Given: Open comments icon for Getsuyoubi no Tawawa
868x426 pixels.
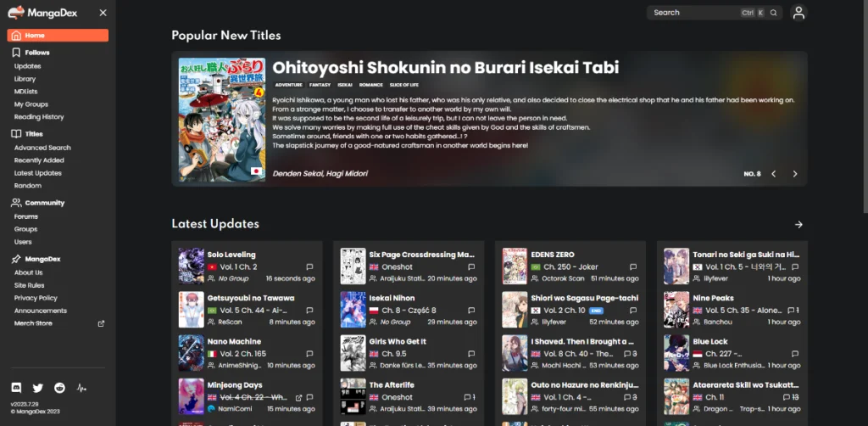Looking at the screenshot, I should pos(309,311).
